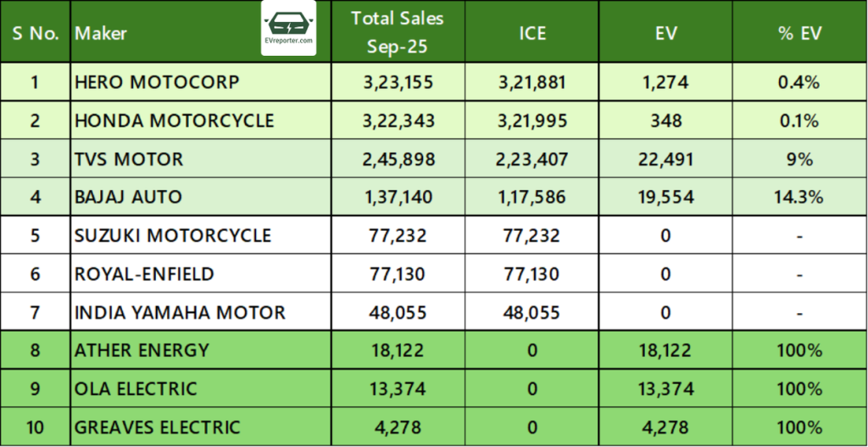Click the ROYAL-ENFIELD maker cell
This screenshot has height=447, width=868.
144,274
